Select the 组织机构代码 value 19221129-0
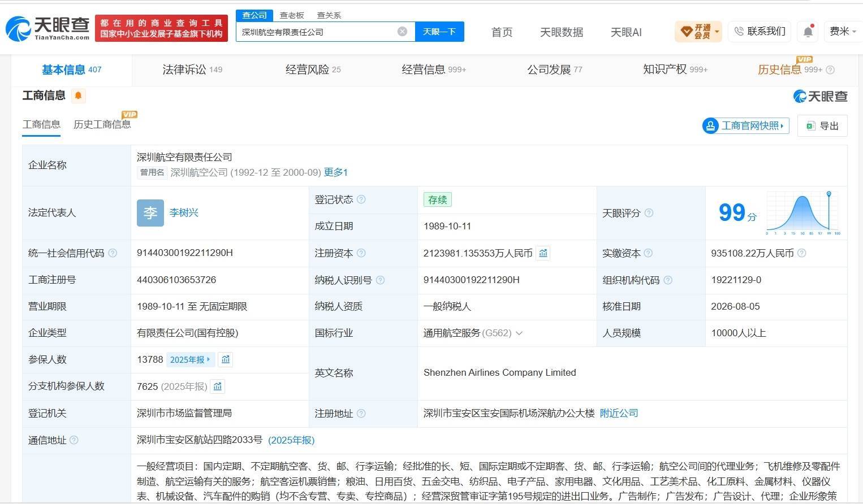Viewport: 863px width, 504px height. 736,280
